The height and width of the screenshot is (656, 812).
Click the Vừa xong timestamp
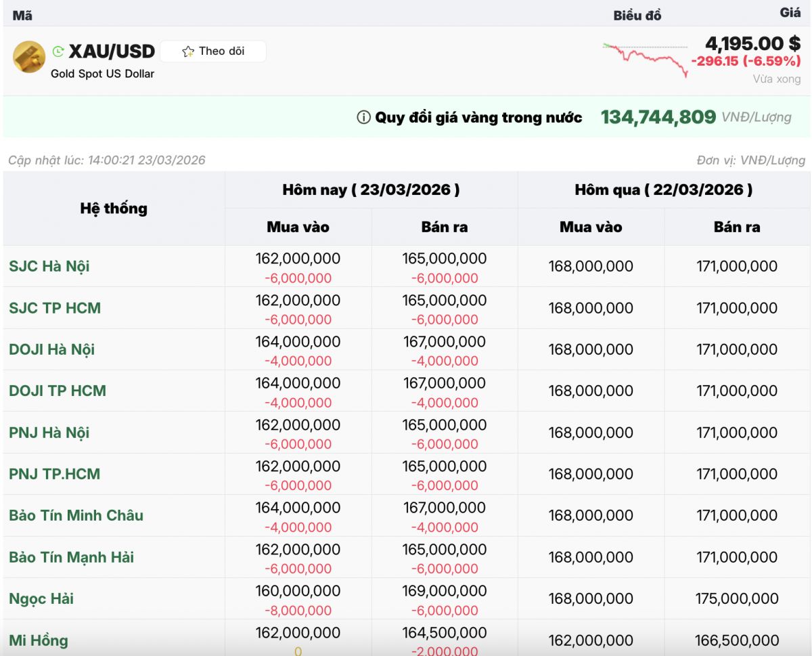click(777, 79)
